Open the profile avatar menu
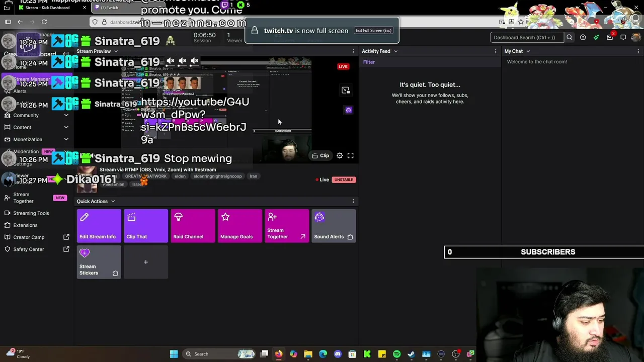Image resolution: width=644 pixels, height=362 pixels. (x=636, y=37)
